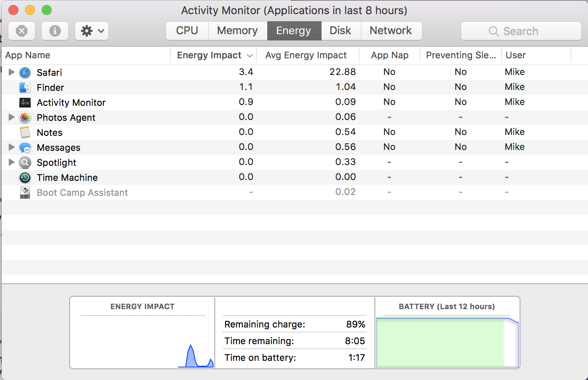
Task: Select the Time Machine row name
Action: point(67,177)
